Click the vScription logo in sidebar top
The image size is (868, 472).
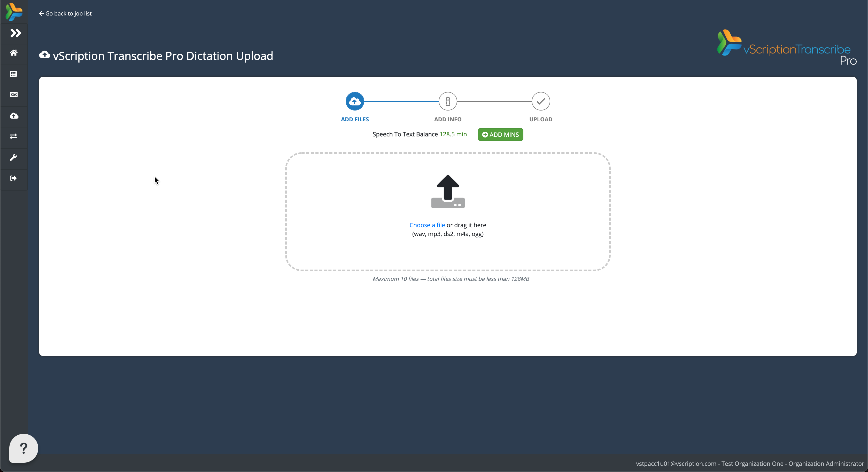click(x=14, y=12)
